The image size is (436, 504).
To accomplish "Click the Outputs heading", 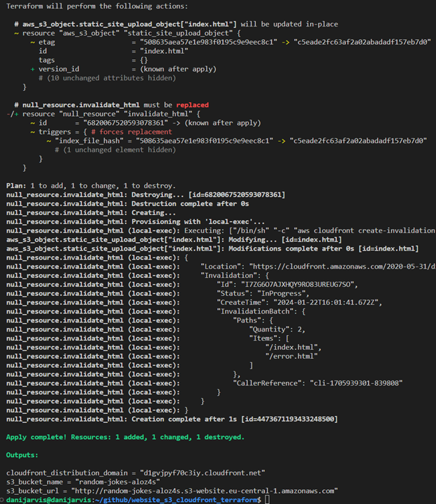I will click(25, 454).
